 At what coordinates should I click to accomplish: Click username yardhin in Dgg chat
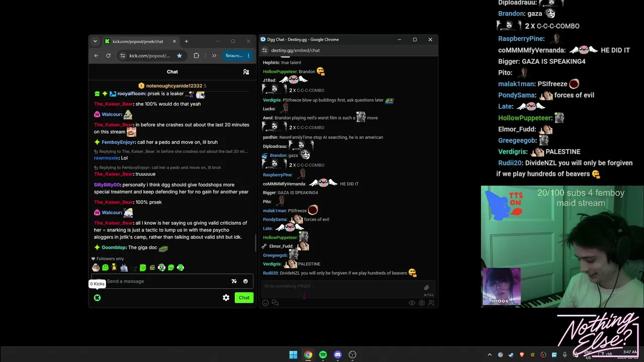[270, 137]
